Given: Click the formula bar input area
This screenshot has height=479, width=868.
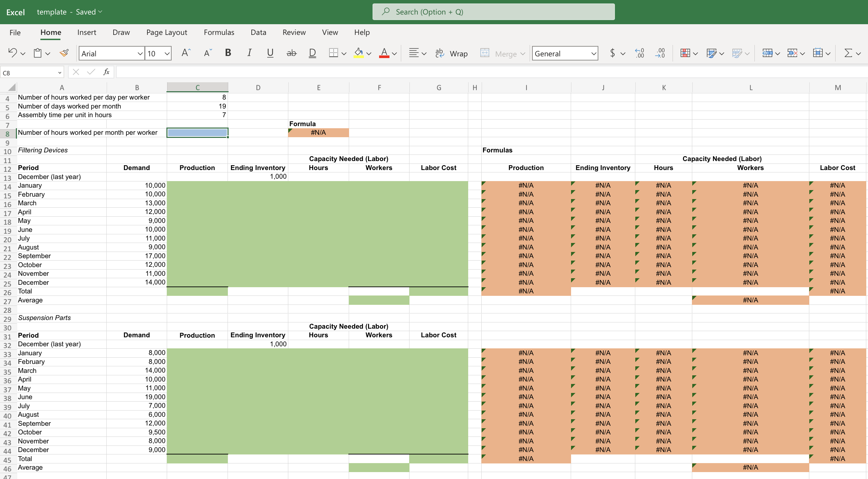Looking at the screenshot, I should (492, 72).
